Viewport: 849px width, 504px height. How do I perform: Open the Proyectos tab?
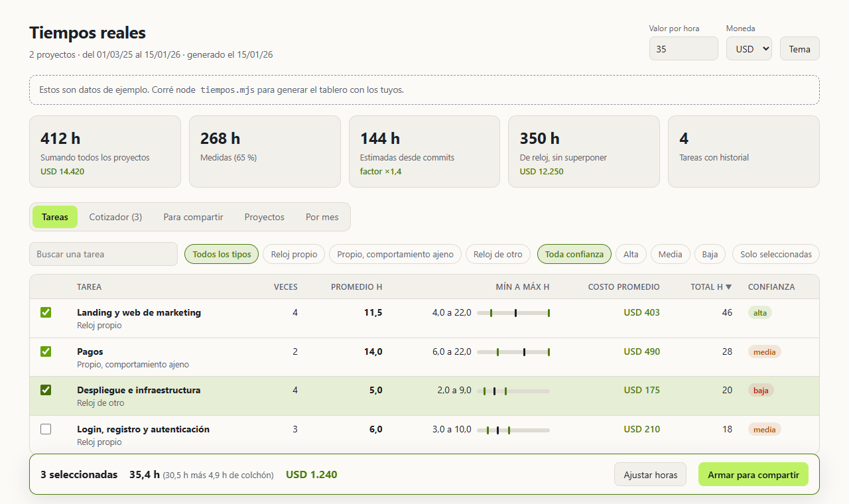[264, 217]
